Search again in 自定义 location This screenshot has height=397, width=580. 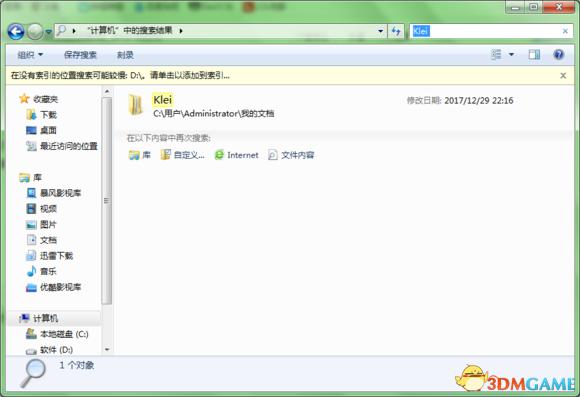[x=182, y=155]
